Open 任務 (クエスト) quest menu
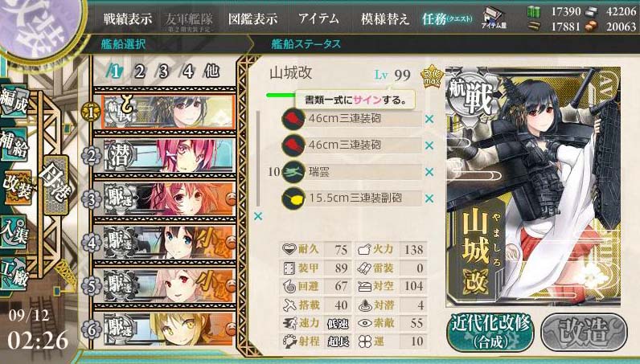The image size is (640, 364). coord(447,18)
